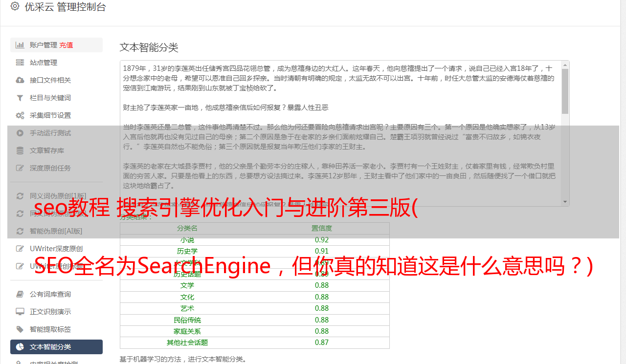626x364 pixels.
Task: Select the 0.92 confidence value
Action: (x=322, y=240)
